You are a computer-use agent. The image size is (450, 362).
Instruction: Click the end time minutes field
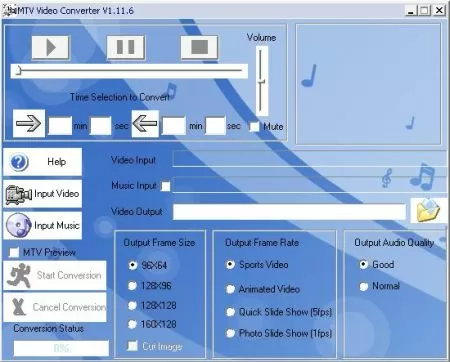tap(173, 126)
